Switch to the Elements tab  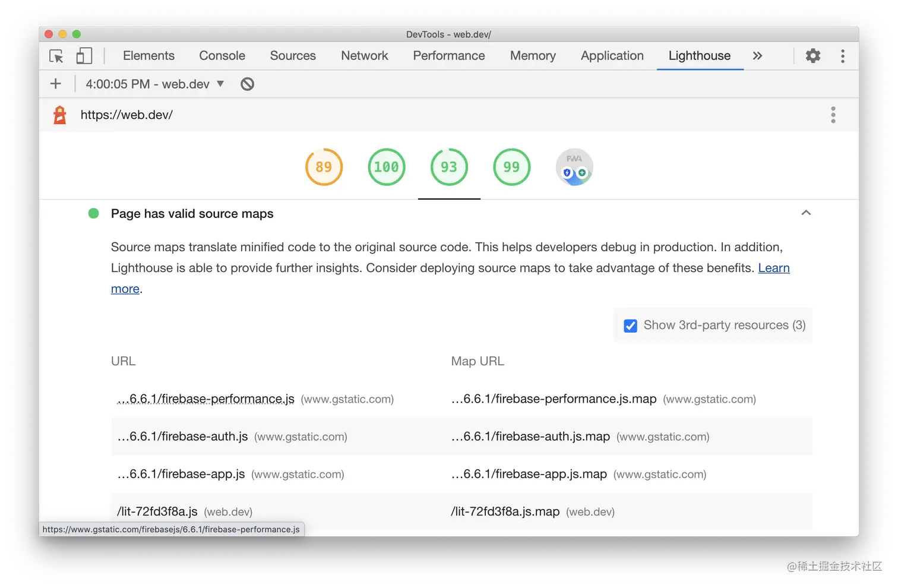148,56
